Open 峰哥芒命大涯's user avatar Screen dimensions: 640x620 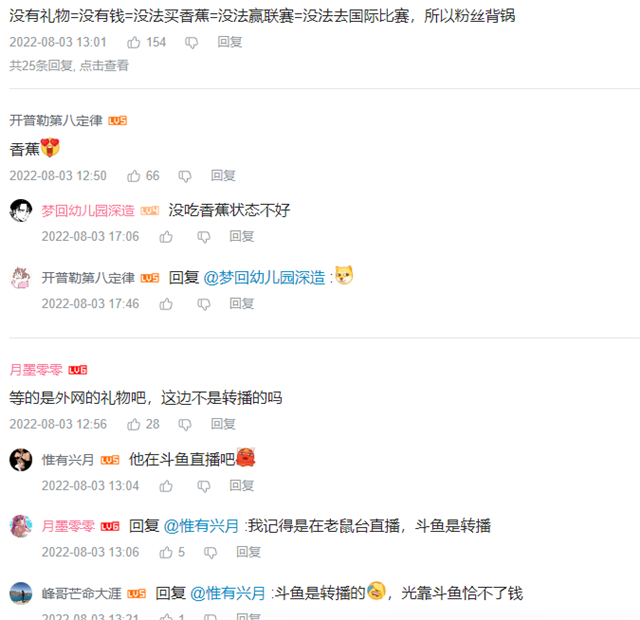pos(21,593)
